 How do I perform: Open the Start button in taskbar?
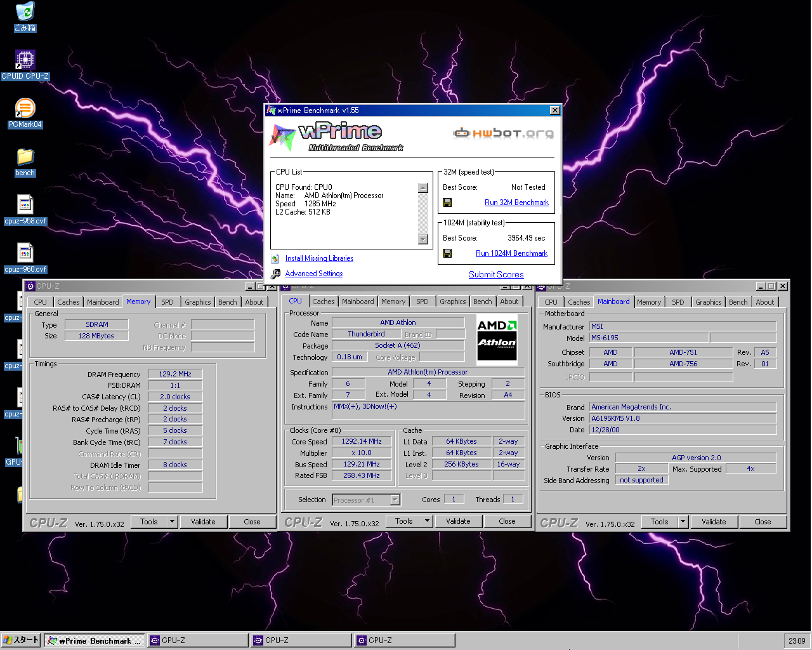point(21,640)
